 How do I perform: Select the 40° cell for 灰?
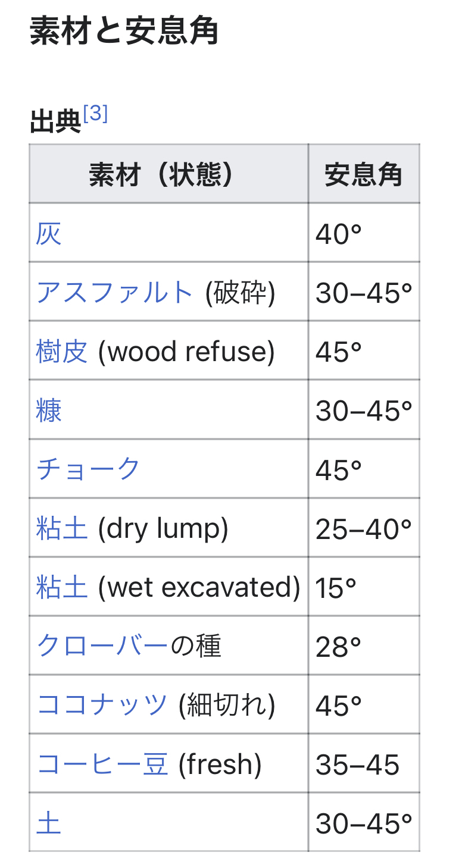coord(339,234)
